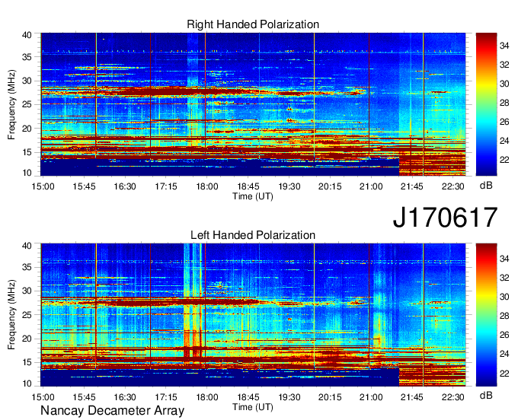
Task: Click "20" frequency tick of Left Handed plot
Action: tap(27, 339)
